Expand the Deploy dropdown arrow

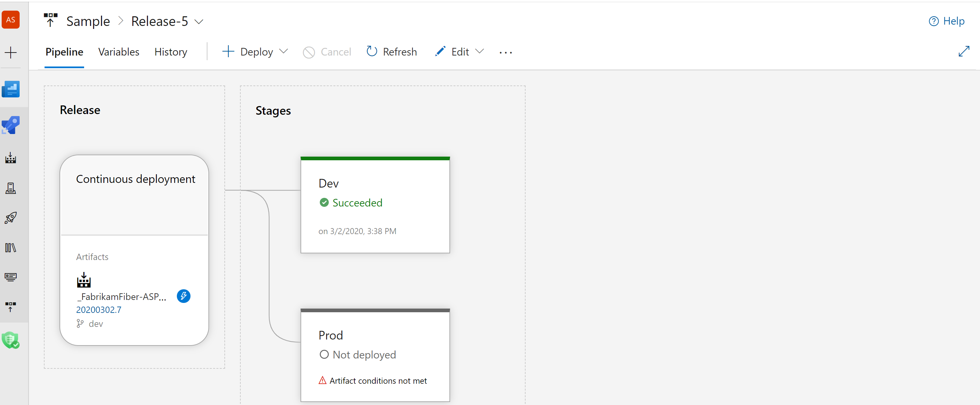click(x=283, y=52)
